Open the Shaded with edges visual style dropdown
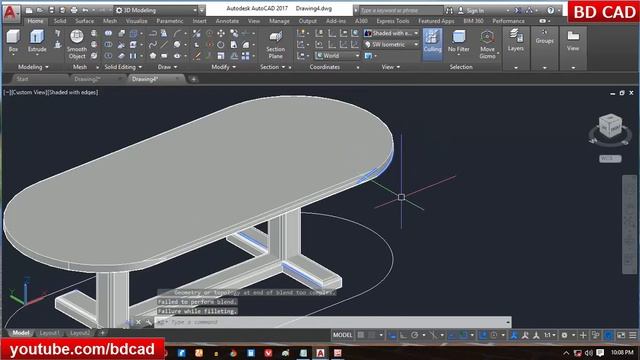This screenshot has height=360, width=640. tap(391, 33)
